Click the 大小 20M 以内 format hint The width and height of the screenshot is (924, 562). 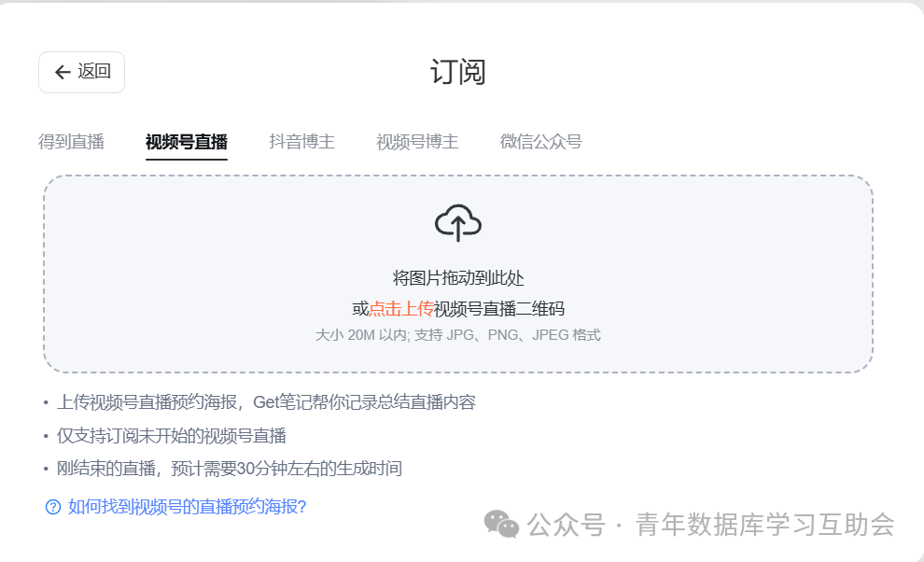point(458,335)
